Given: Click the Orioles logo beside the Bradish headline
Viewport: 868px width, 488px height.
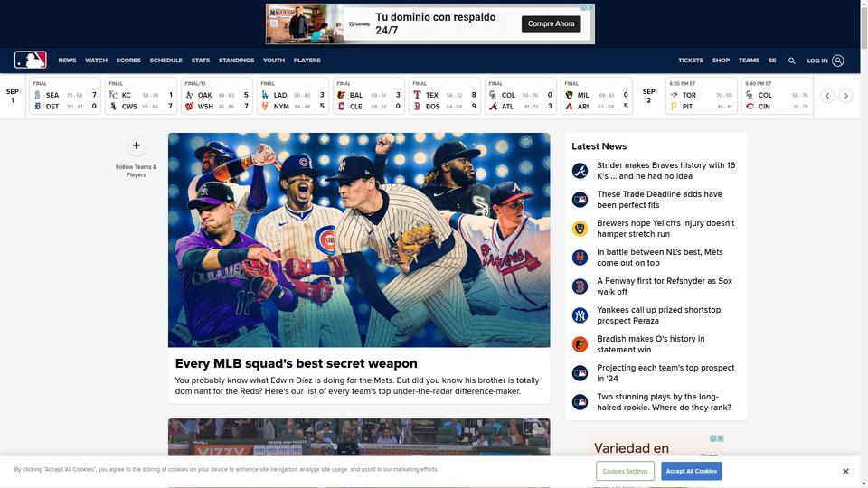Looking at the screenshot, I should click(580, 344).
